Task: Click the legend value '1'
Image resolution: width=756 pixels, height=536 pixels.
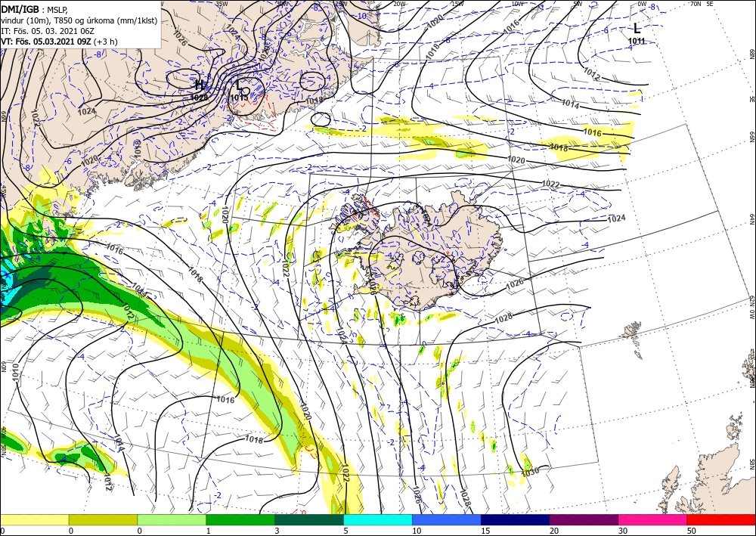Action: click(x=209, y=531)
